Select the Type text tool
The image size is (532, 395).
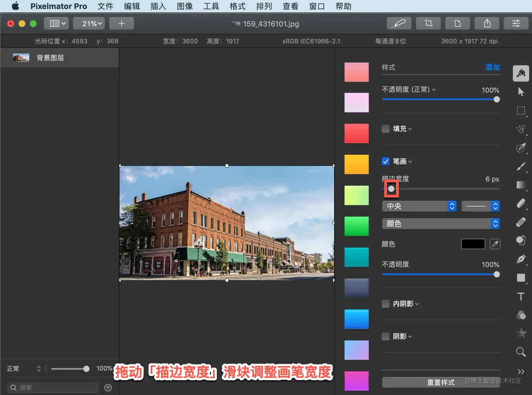pos(521,297)
